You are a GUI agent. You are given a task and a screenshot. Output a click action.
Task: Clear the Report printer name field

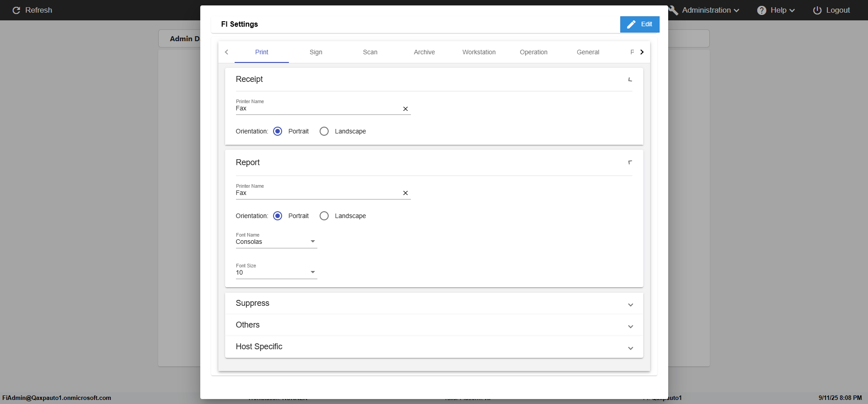pos(406,193)
